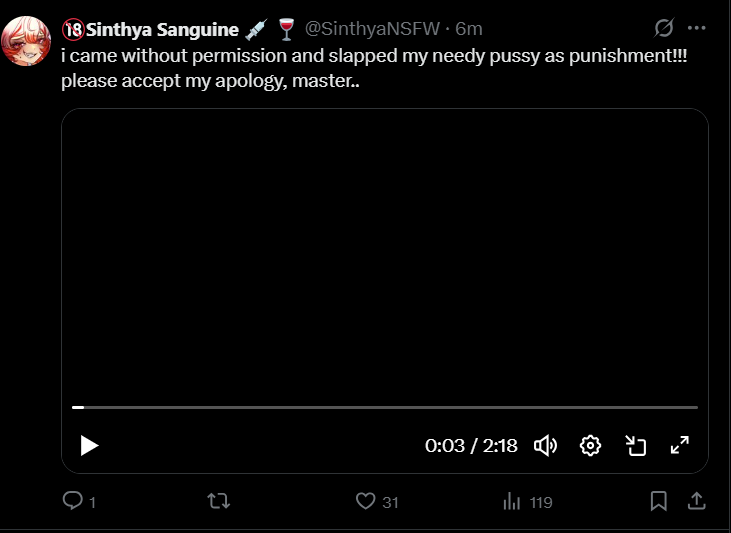The image size is (731, 533).
Task: Open video settings gear menu
Action: click(x=590, y=446)
